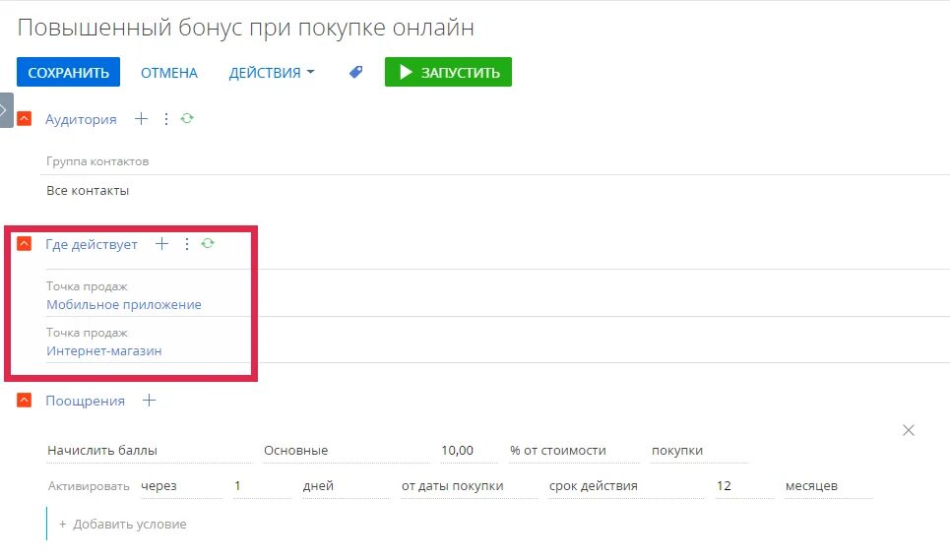Click the blue СОХРАНИТЬ button
The height and width of the screenshot is (560, 950).
(68, 72)
